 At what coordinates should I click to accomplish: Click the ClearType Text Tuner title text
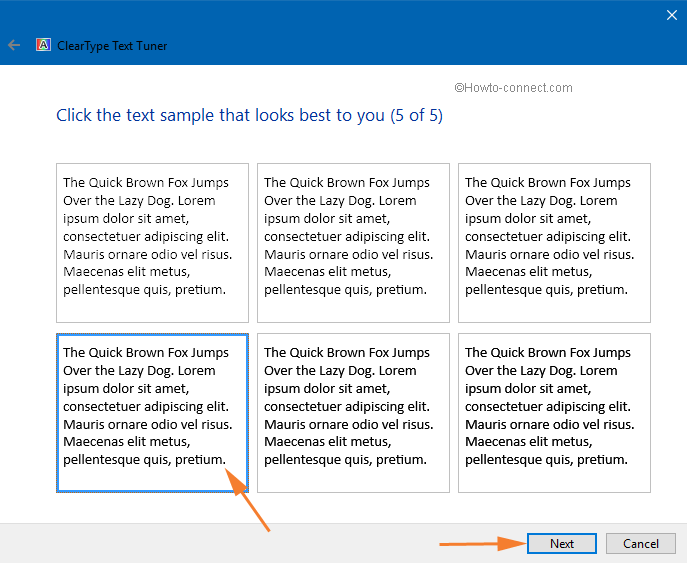click(x=112, y=46)
